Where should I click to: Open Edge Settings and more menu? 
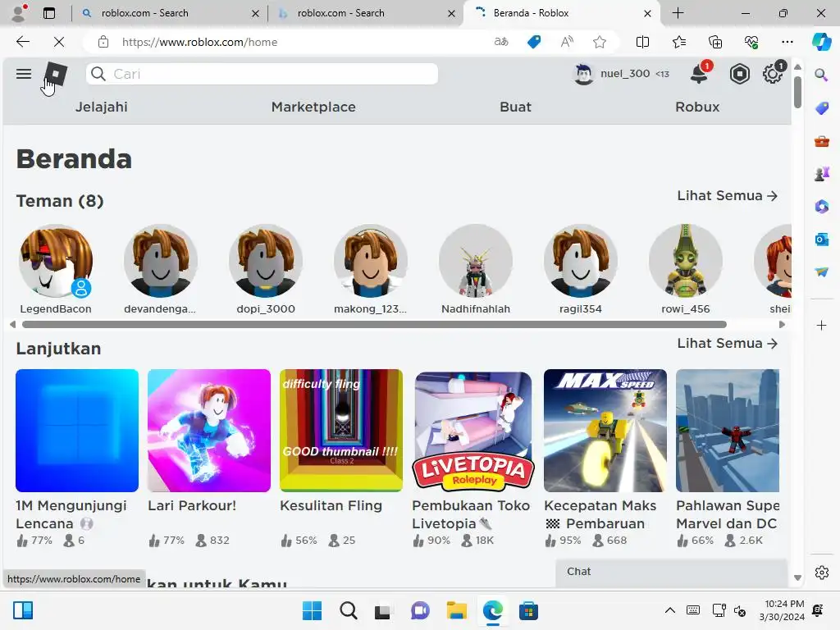coord(787,42)
